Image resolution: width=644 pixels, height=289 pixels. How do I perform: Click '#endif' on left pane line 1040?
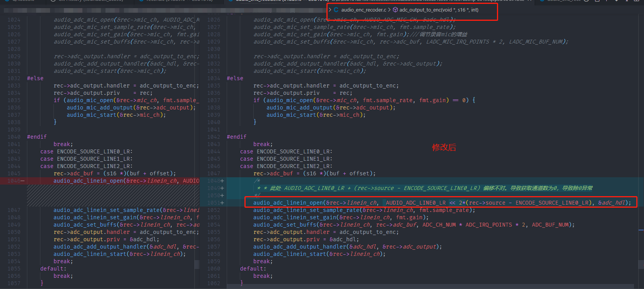(37, 137)
